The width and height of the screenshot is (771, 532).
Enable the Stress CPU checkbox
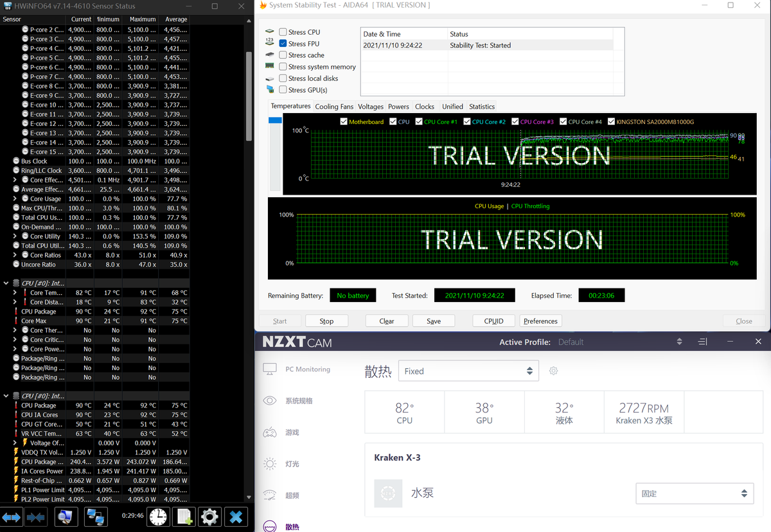pos(283,32)
